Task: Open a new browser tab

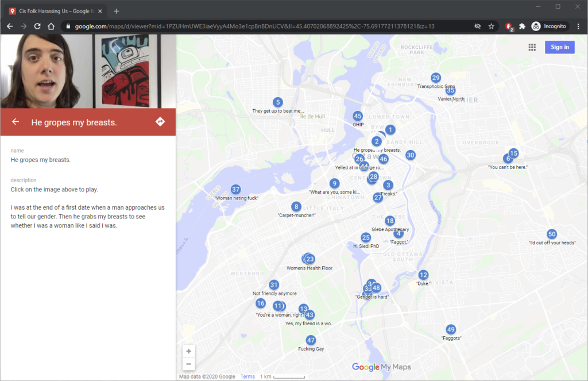Action: (x=116, y=11)
